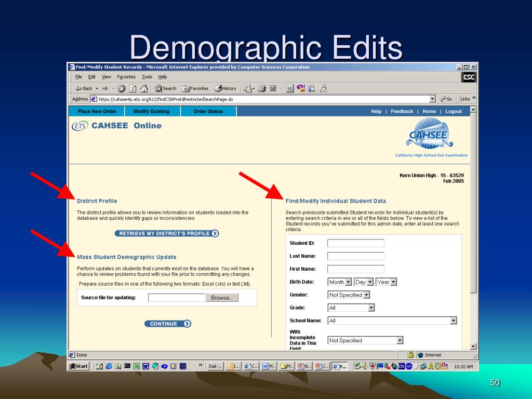Open the Favorites pane in toolbar
The image size is (532, 399).
coord(195,88)
